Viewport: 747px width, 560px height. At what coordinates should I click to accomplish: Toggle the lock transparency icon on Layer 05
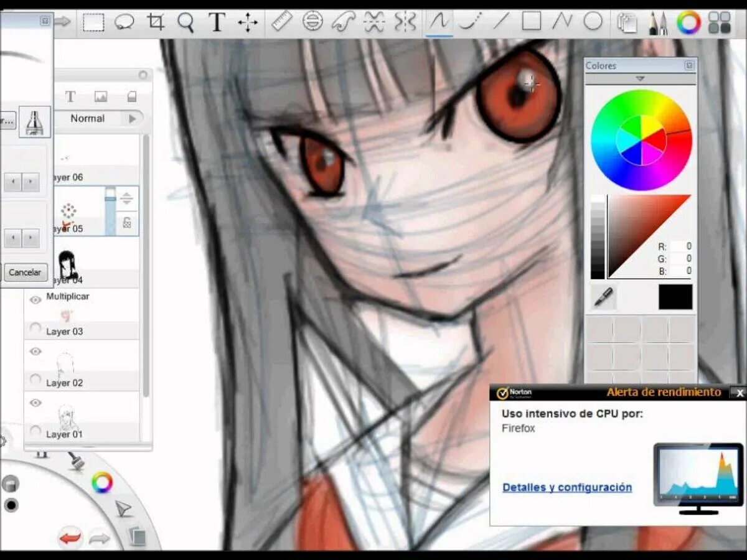tap(127, 222)
